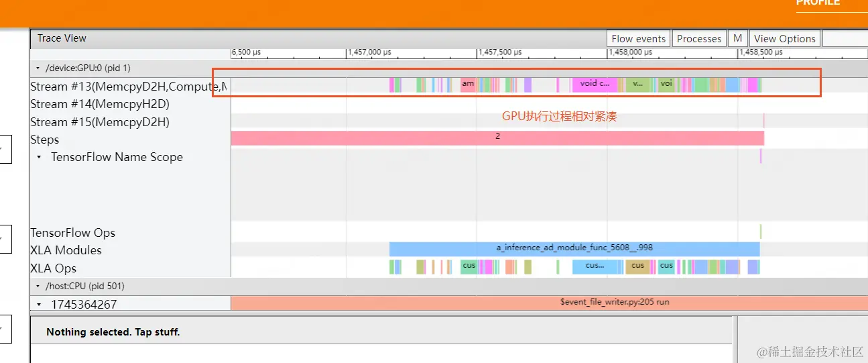Select the XLA Ops track label
868x363 pixels.
pos(53,268)
